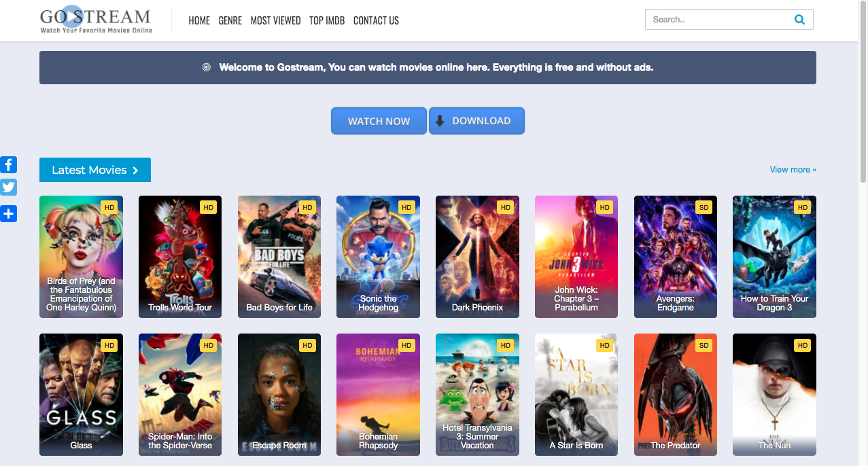
Task: Open Sonic the Hedgehog movie
Action: 378,257
